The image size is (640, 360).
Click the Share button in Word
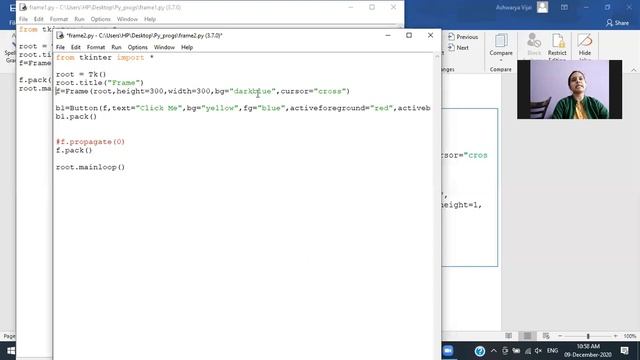coord(617,23)
